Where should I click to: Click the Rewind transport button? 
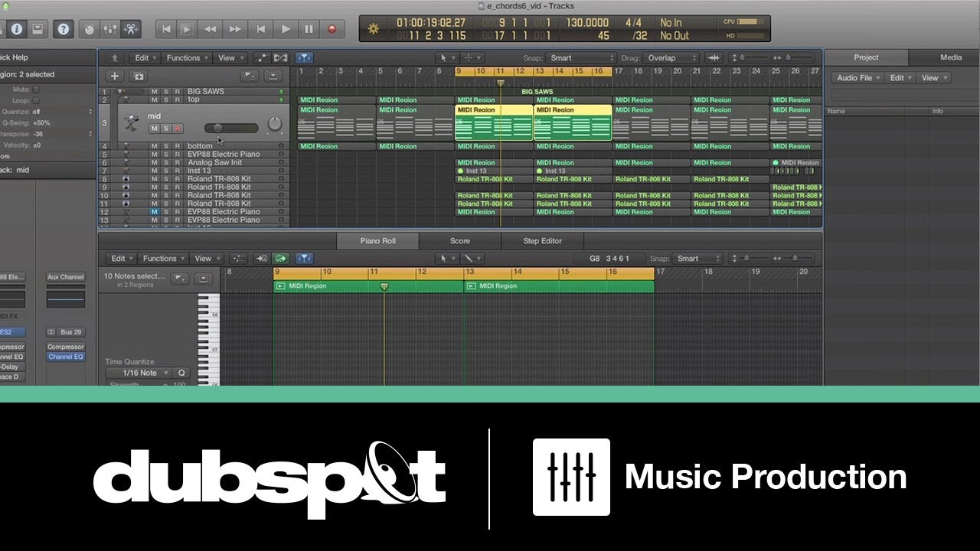coord(209,29)
